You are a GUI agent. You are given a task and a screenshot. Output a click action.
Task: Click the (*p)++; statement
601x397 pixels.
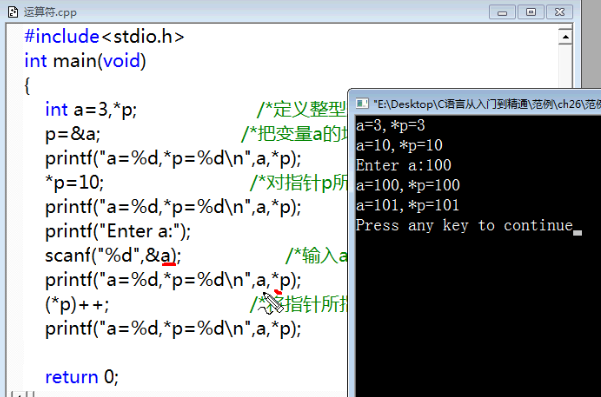click(x=77, y=305)
